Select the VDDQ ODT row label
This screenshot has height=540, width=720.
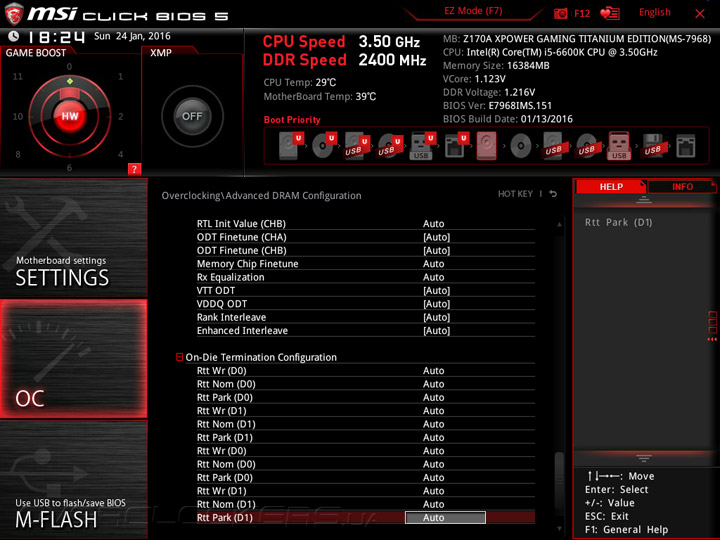pos(222,304)
